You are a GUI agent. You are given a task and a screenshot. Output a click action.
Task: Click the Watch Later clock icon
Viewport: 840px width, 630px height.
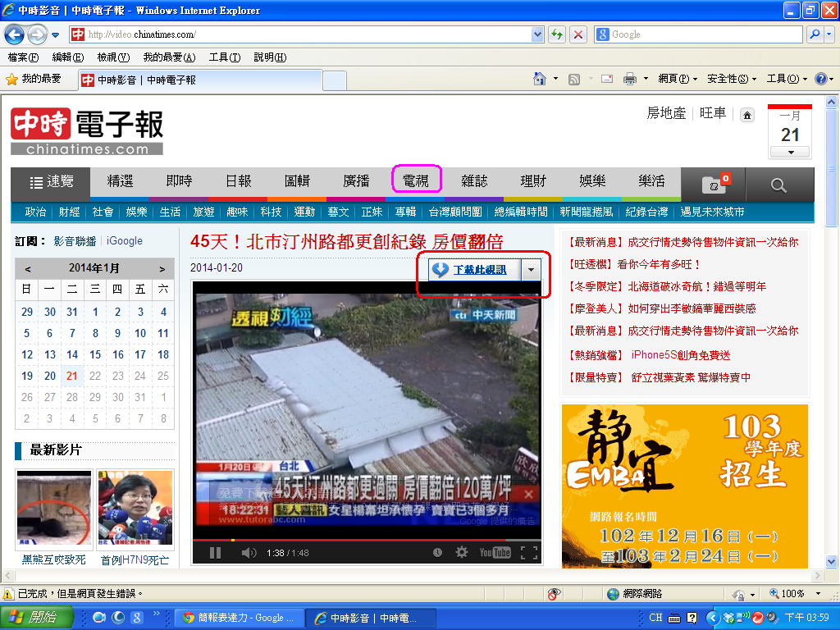pos(438,552)
